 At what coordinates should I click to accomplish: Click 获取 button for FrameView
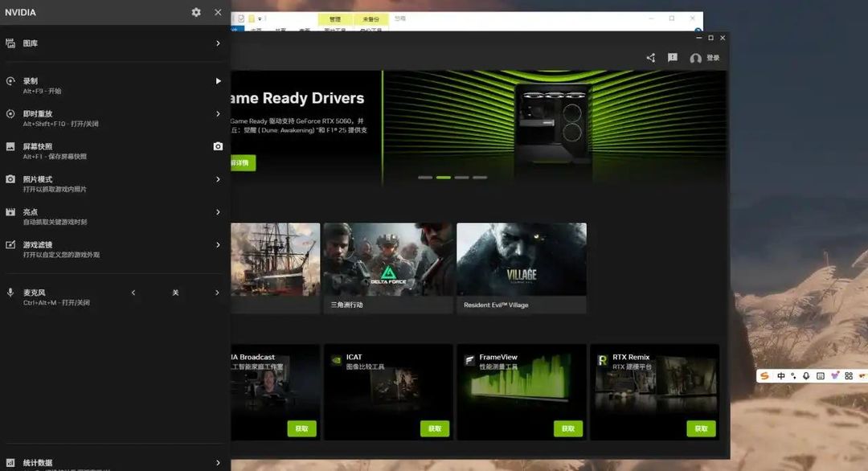click(568, 428)
